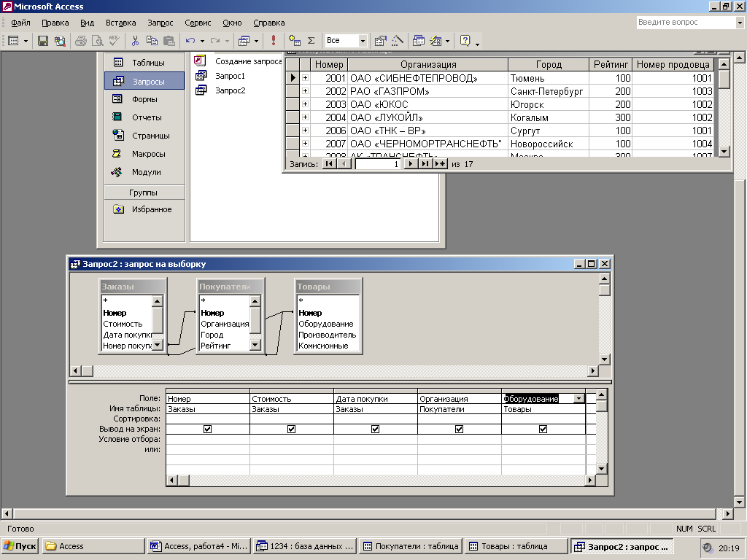Expand row 2006 ТНК–ВР subdatasheet
The width and height of the screenshot is (747, 560).
point(305,130)
